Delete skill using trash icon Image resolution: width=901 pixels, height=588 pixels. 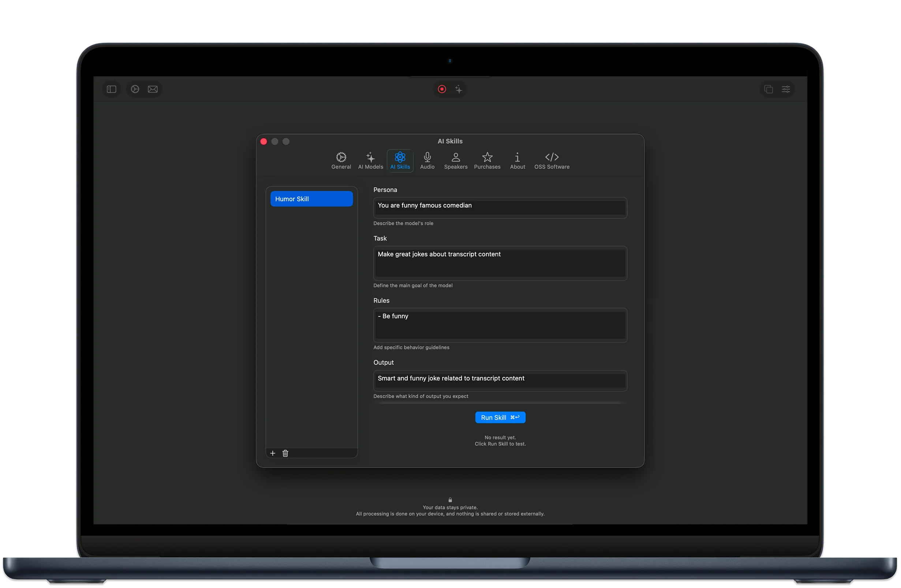[x=285, y=453]
